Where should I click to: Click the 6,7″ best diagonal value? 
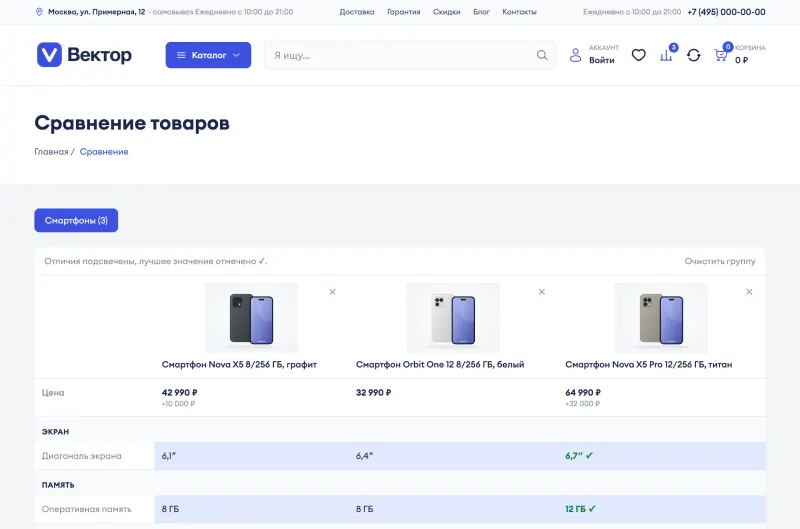click(579, 456)
